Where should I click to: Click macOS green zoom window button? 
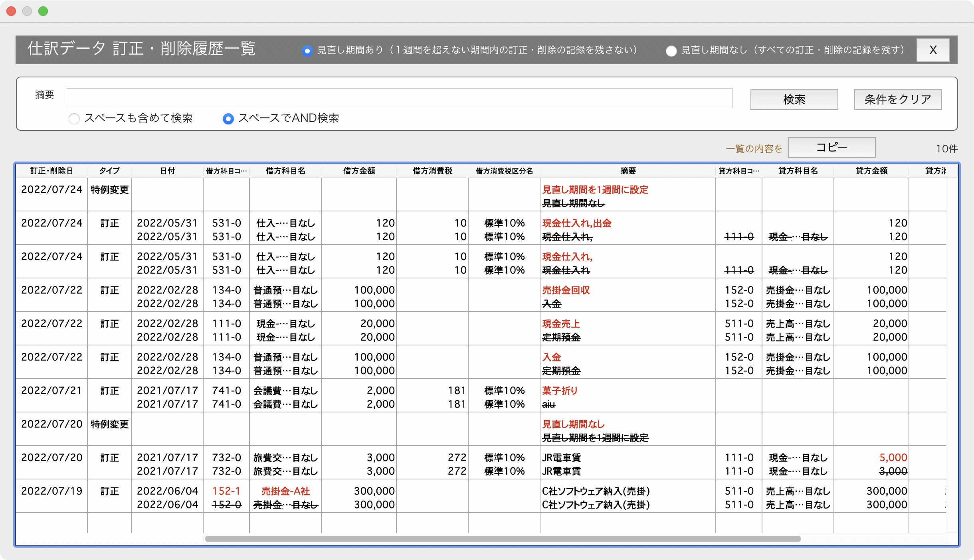click(43, 11)
